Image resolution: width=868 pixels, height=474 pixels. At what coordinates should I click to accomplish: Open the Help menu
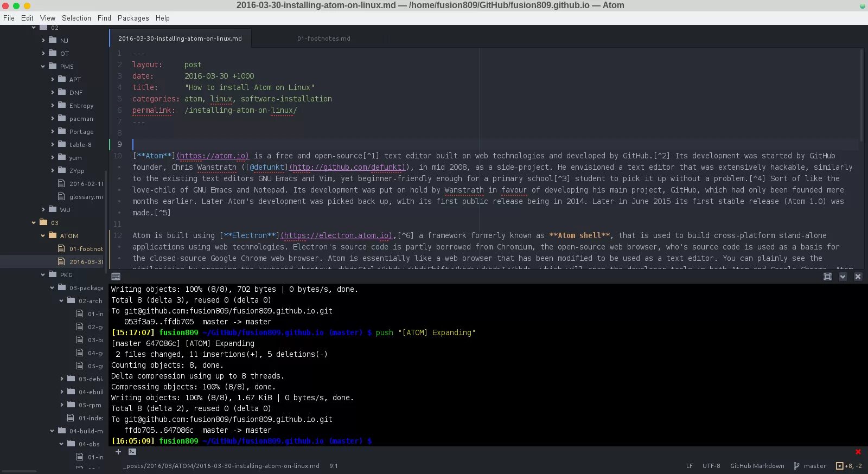pos(163,18)
